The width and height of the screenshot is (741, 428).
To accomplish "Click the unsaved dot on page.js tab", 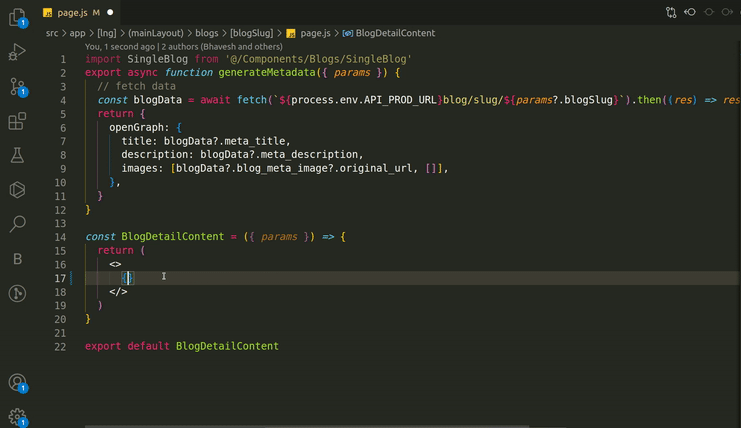I will (110, 13).
